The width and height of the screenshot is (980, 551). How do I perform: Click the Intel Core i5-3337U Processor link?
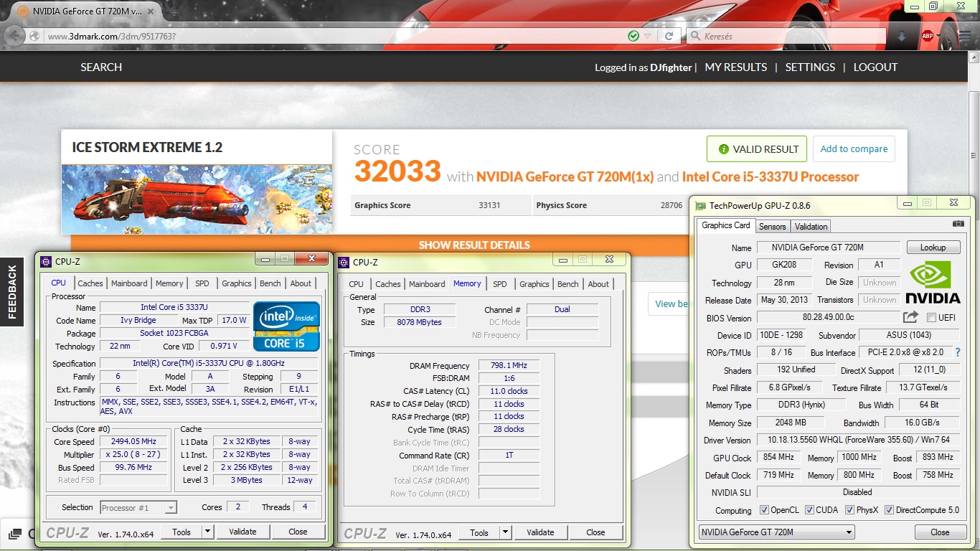pyautogui.click(x=771, y=176)
